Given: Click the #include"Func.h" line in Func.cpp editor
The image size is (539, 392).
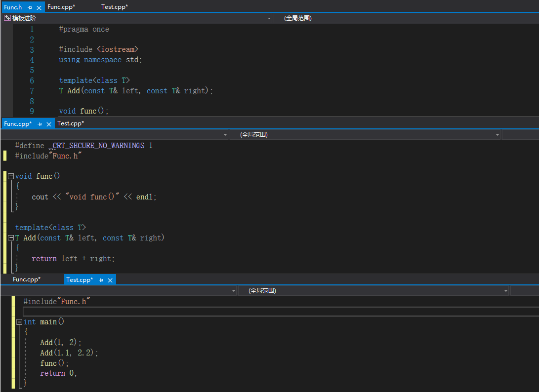Looking at the screenshot, I should tap(48, 156).
